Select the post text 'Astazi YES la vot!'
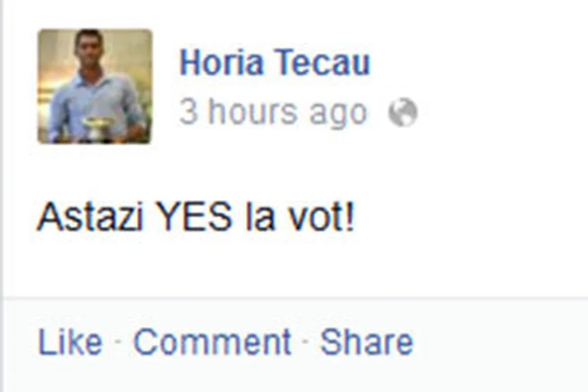 coord(195,217)
